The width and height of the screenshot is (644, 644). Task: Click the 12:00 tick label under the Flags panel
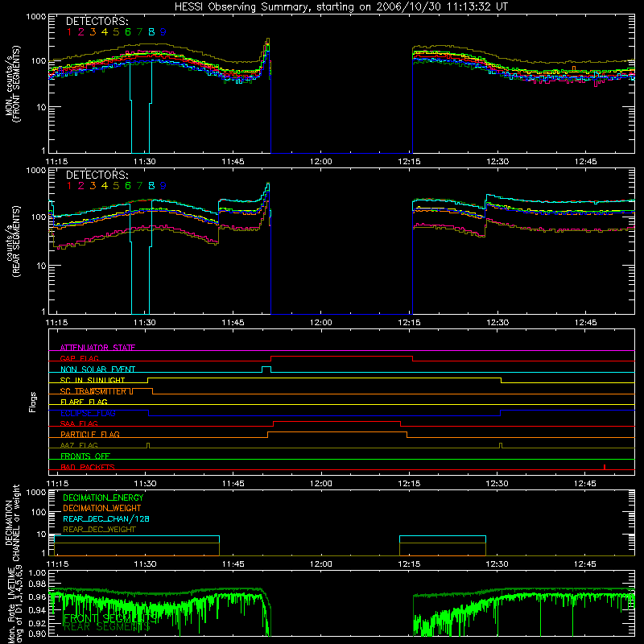320,484
